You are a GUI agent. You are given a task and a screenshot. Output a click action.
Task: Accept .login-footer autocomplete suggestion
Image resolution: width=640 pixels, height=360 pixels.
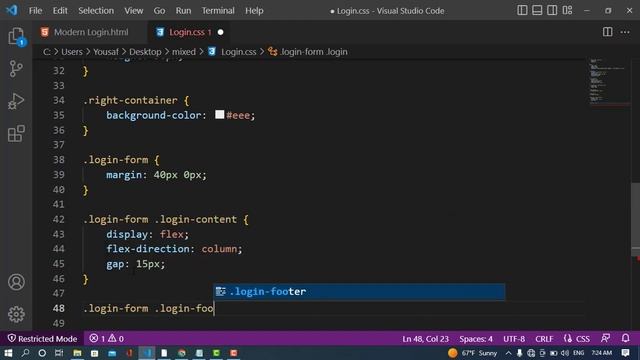tap(360, 291)
